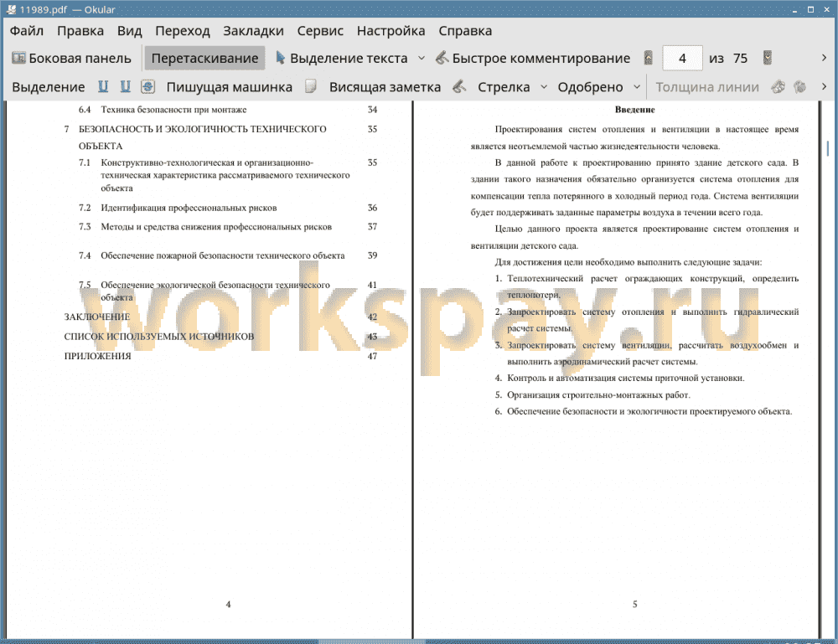Open the Одобрено stamp dropdown
This screenshot has height=644, width=838.
coord(637,86)
